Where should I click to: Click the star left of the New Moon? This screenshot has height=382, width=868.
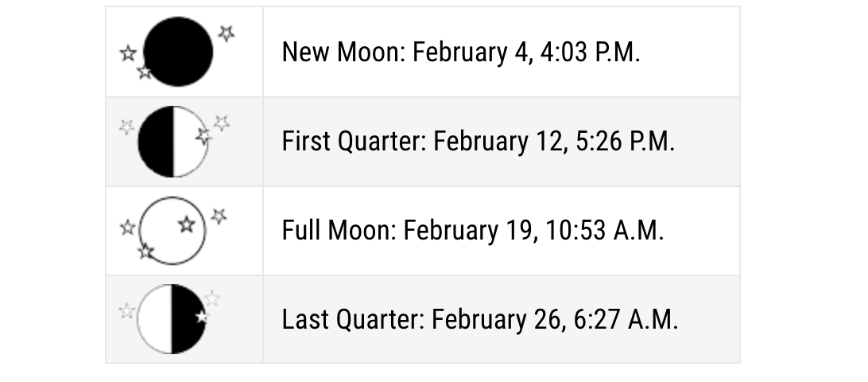coord(128,53)
